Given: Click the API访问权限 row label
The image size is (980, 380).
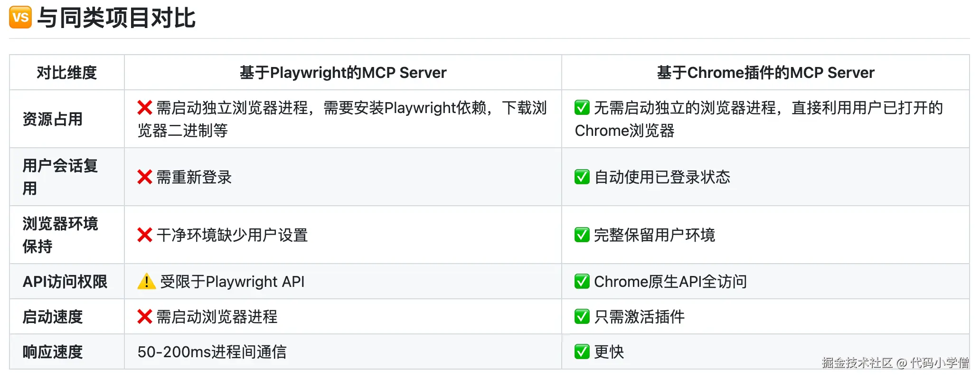Looking at the screenshot, I should click(65, 282).
